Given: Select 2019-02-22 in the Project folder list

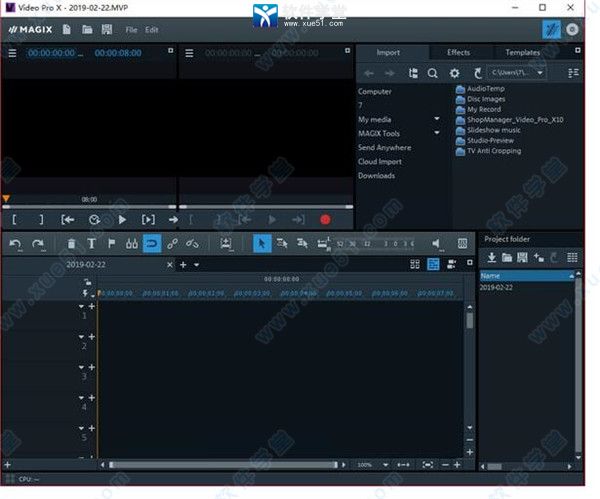Looking at the screenshot, I should pyautogui.click(x=496, y=287).
